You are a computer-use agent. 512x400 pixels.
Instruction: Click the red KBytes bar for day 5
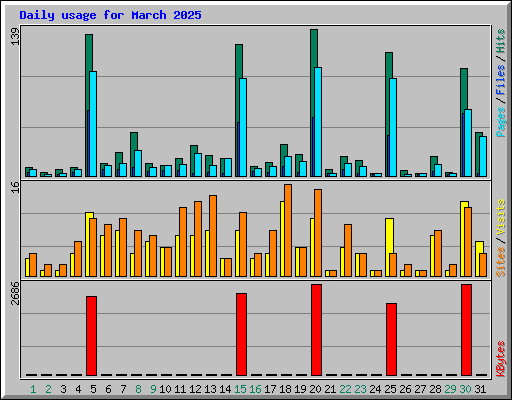[91, 336]
